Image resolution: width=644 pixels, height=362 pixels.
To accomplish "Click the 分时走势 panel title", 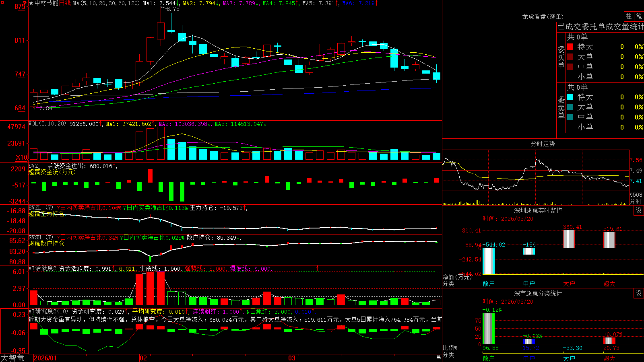I will tap(543, 144).
